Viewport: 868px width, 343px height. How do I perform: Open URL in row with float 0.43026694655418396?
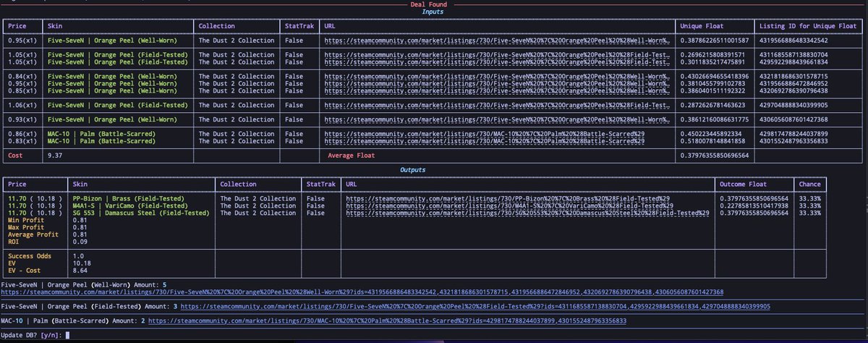point(496,75)
